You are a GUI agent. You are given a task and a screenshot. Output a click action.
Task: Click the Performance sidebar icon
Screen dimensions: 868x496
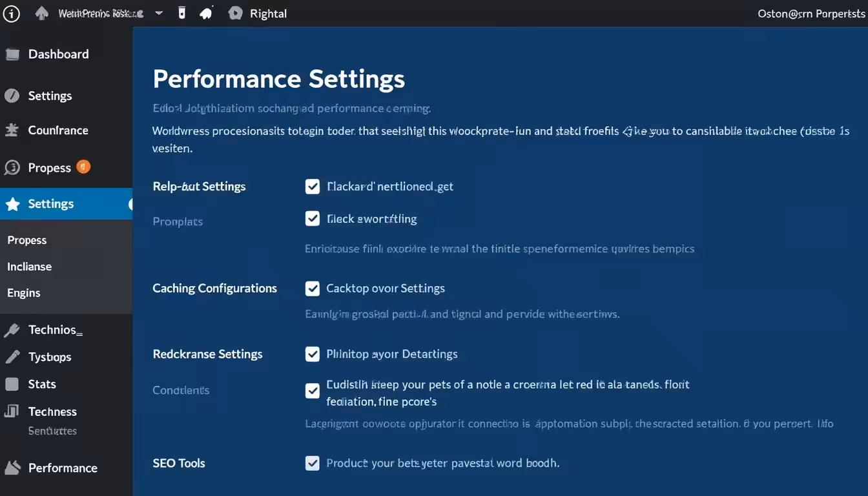12,468
